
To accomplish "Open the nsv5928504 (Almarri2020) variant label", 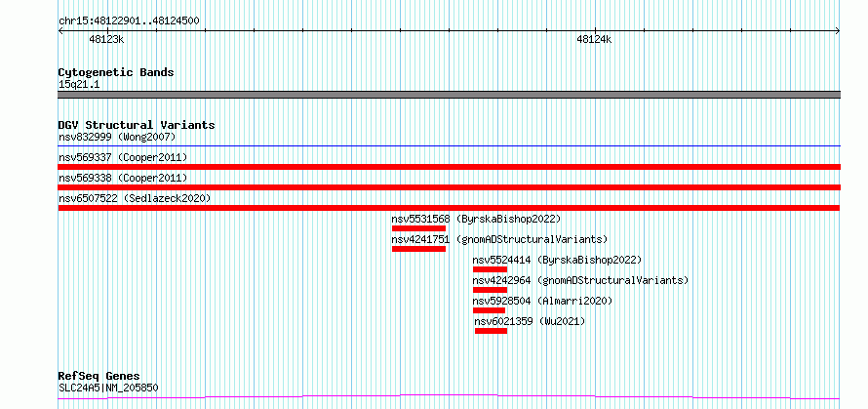I will tap(542, 301).
